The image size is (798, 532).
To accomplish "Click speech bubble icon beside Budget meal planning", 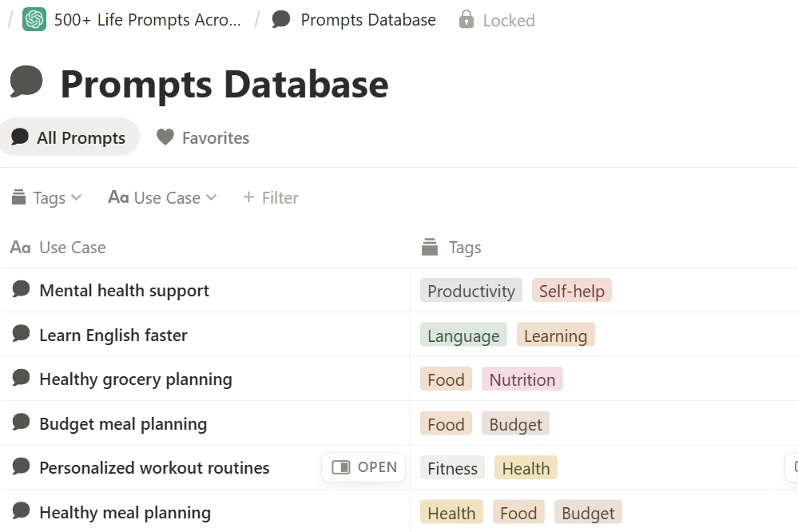I will tap(22, 423).
